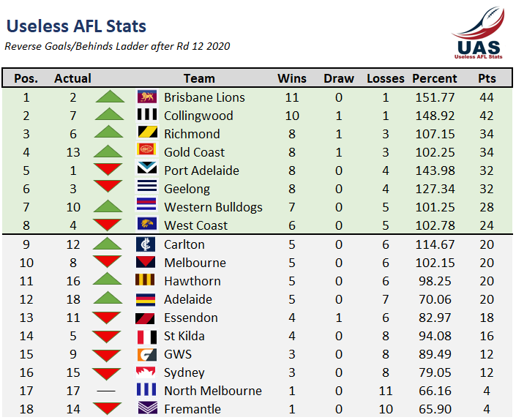Click the North Melbourne striped logo
Screen dimensions: 516x420
coord(147,389)
